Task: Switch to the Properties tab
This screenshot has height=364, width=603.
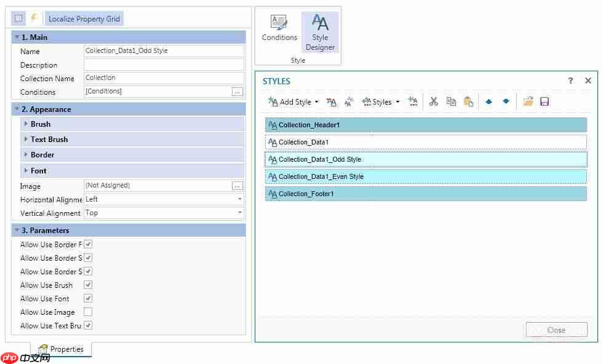Action: pyautogui.click(x=62, y=349)
